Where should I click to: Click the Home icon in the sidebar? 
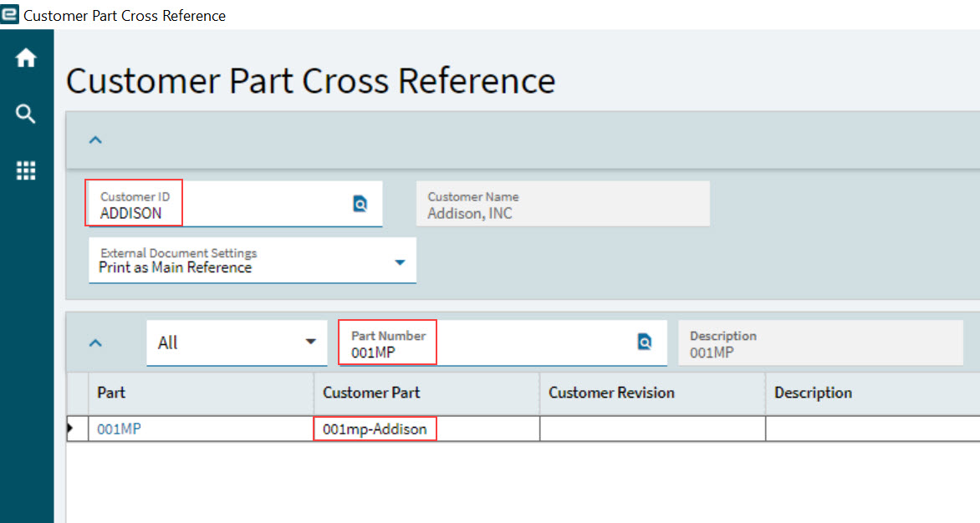tap(26, 58)
